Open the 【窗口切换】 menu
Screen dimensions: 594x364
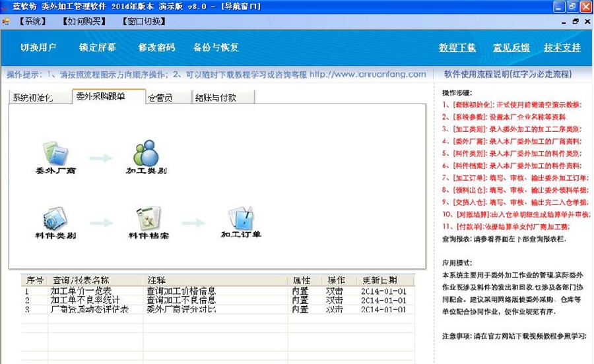coord(144,21)
